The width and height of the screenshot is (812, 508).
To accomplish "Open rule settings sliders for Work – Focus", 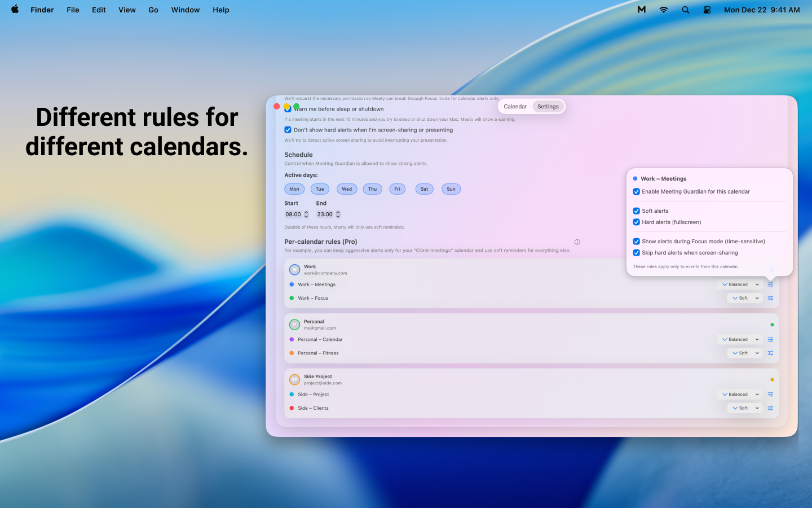I will tap(770, 297).
